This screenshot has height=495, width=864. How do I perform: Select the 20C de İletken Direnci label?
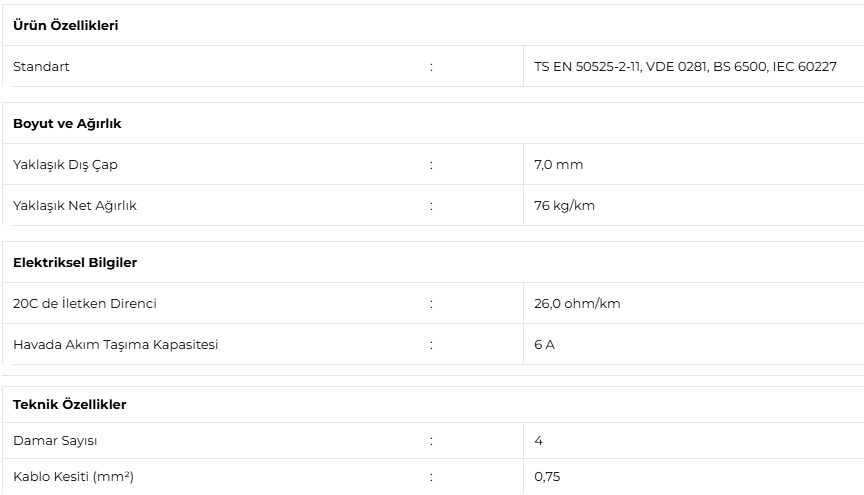(x=85, y=304)
